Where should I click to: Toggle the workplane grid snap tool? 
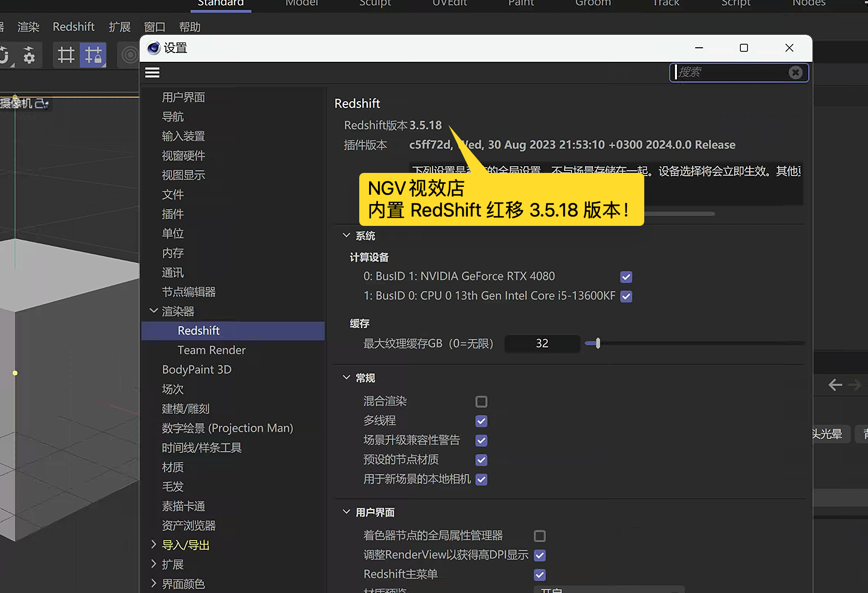[x=66, y=55]
